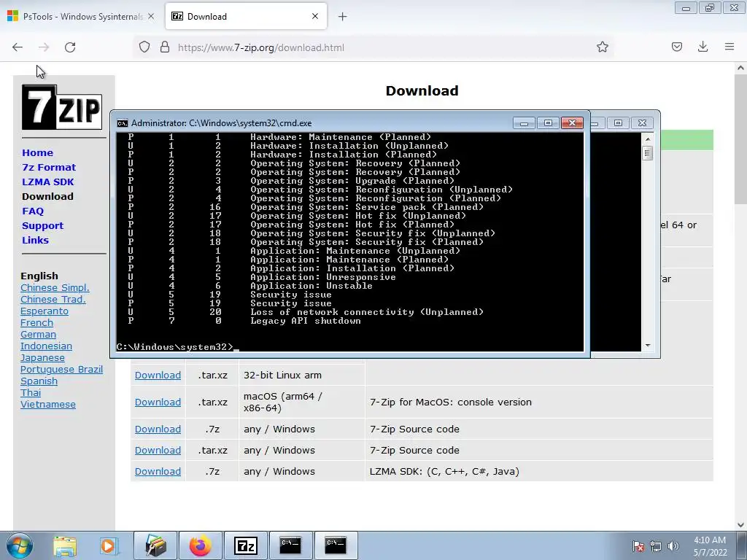Open the Support sidebar link
Viewport: 747px width, 560px height.
point(42,226)
